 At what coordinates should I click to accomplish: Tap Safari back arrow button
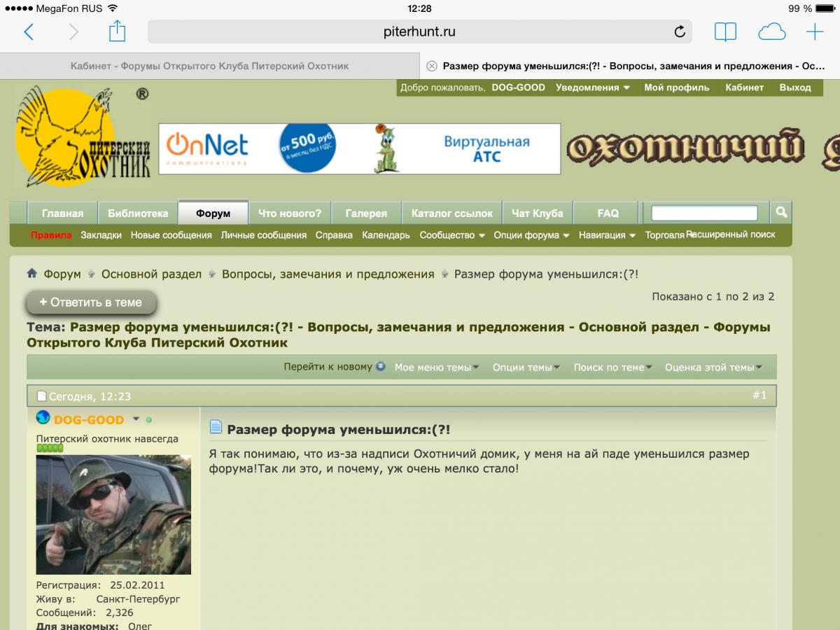[29, 31]
